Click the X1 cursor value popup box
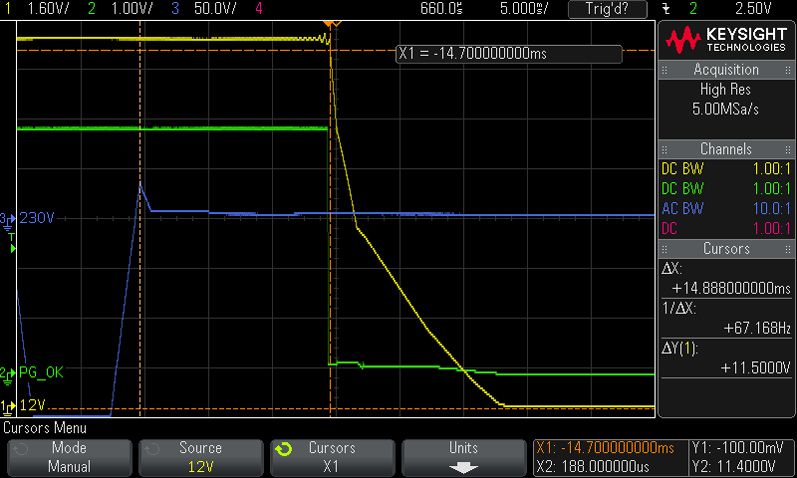Image resolution: width=797 pixels, height=478 pixels. pos(508,54)
